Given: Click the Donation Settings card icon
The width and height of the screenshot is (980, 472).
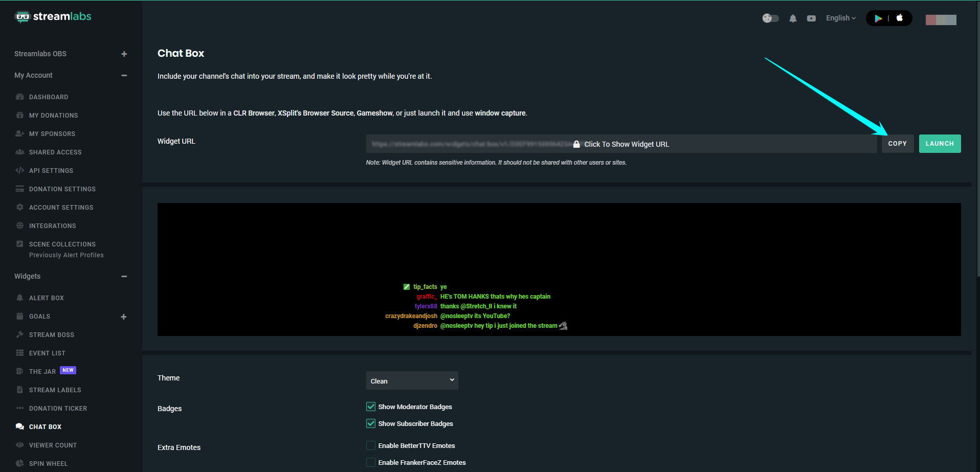Looking at the screenshot, I should (20, 189).
